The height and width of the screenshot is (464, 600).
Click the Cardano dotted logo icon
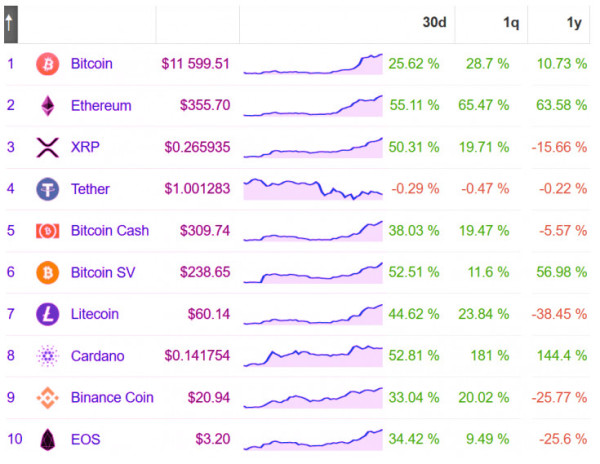(x=47, y=356)
